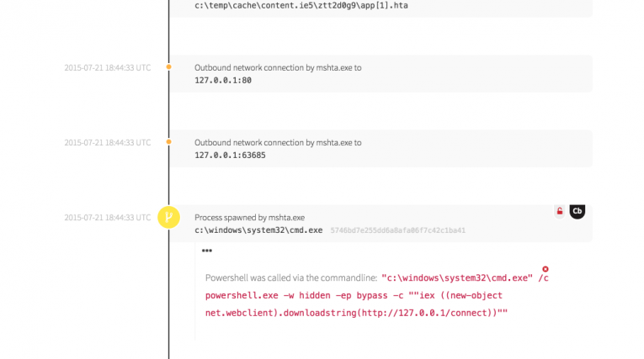Viewport: 644px width, 359px height.
Task: Click the timestamp beside the process spawned event
Action: (x=108, y=218)
